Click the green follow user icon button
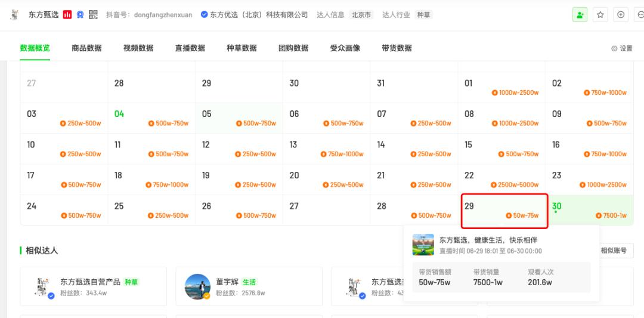The image size is (644, 318). tap(580, 15)
